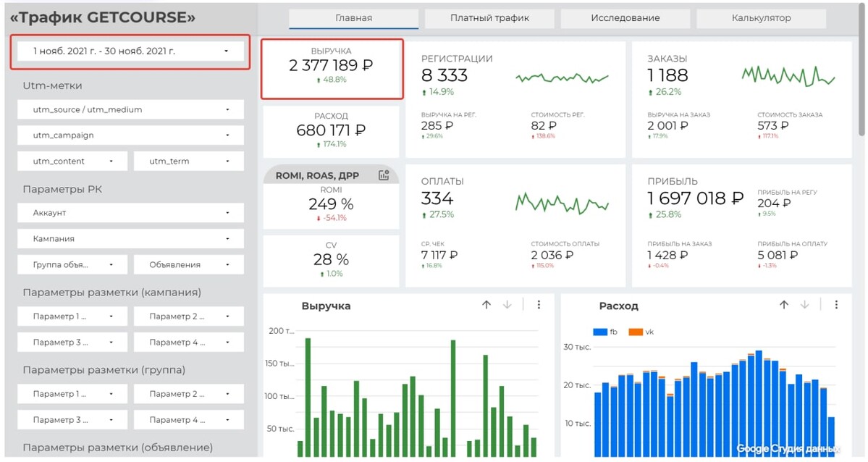Click the Заказы count 1 188
The height and width of the screenshot is (462, 868).
(x=667, y=75)
